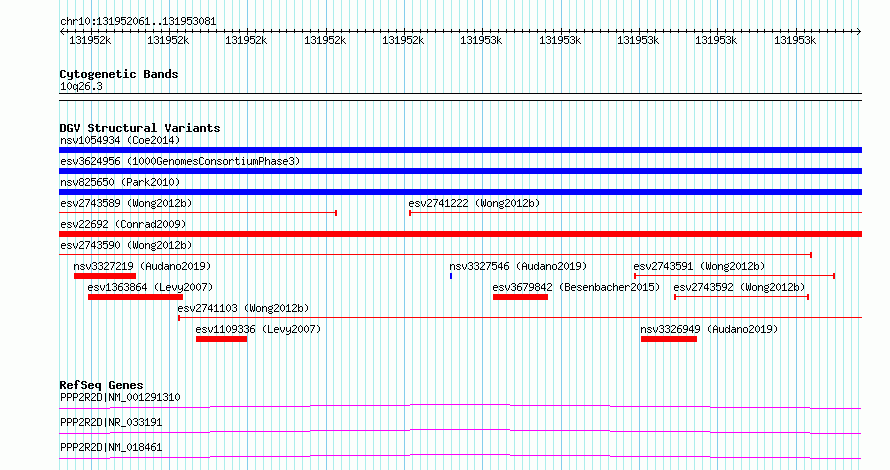Click the DGV Structural Variants track heading
The image size is (890, 470).
pyautogui.click(x=140, y=128)
